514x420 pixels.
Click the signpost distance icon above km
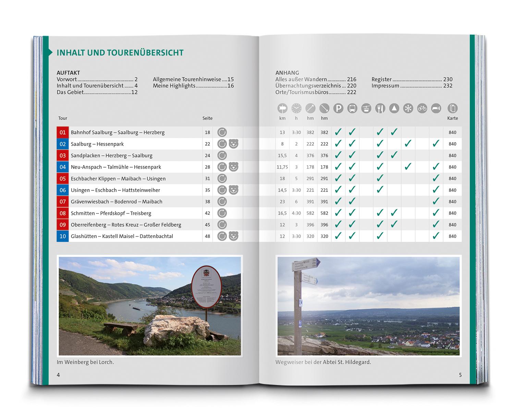282,109
